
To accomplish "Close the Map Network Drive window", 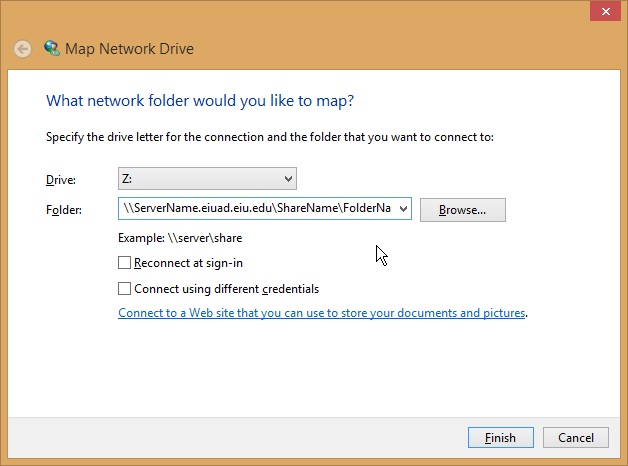I will pos(604,10).
